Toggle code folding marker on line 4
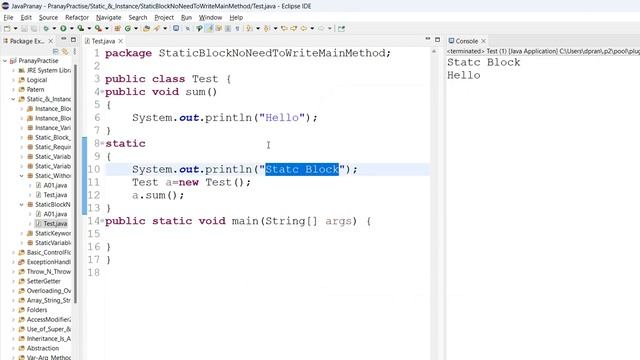 (x=102, y=91)
